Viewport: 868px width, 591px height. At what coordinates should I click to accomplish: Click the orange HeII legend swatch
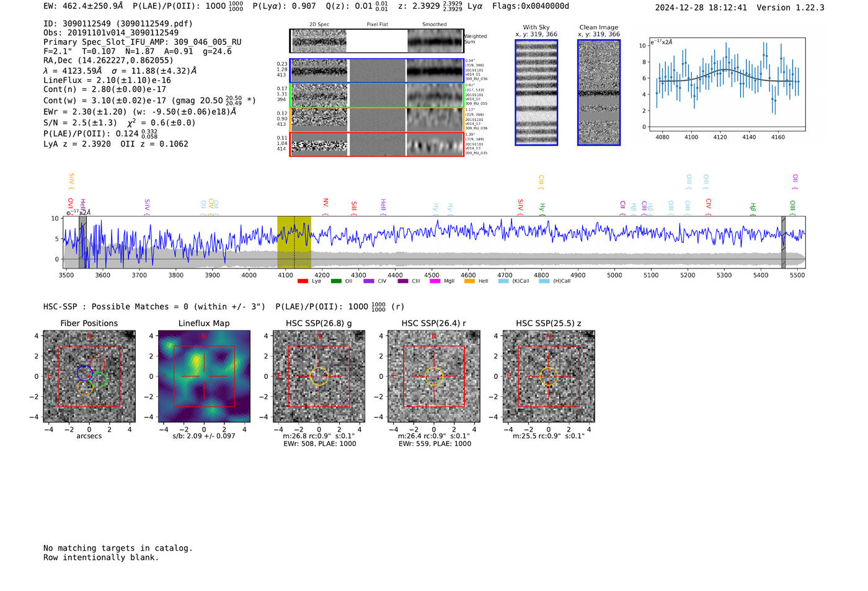click(x=469, y=281)
